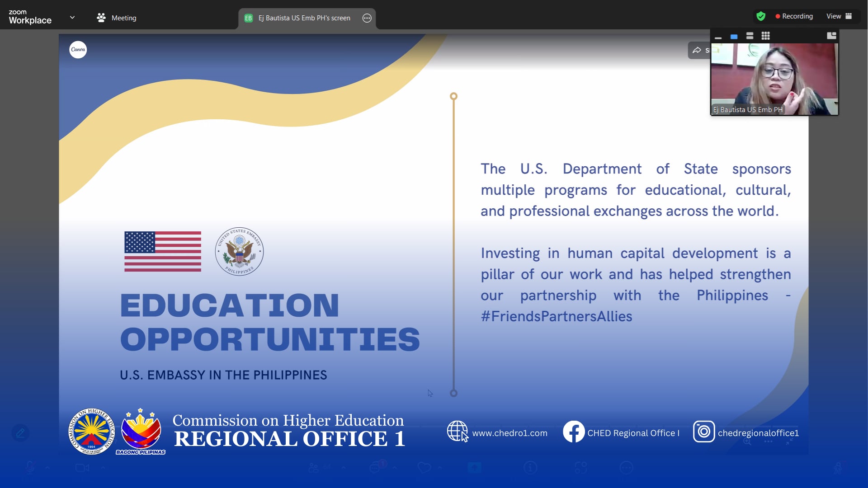Toggle the faded microphone mute button
868x488 pixels.
click(x=30, y=468)
